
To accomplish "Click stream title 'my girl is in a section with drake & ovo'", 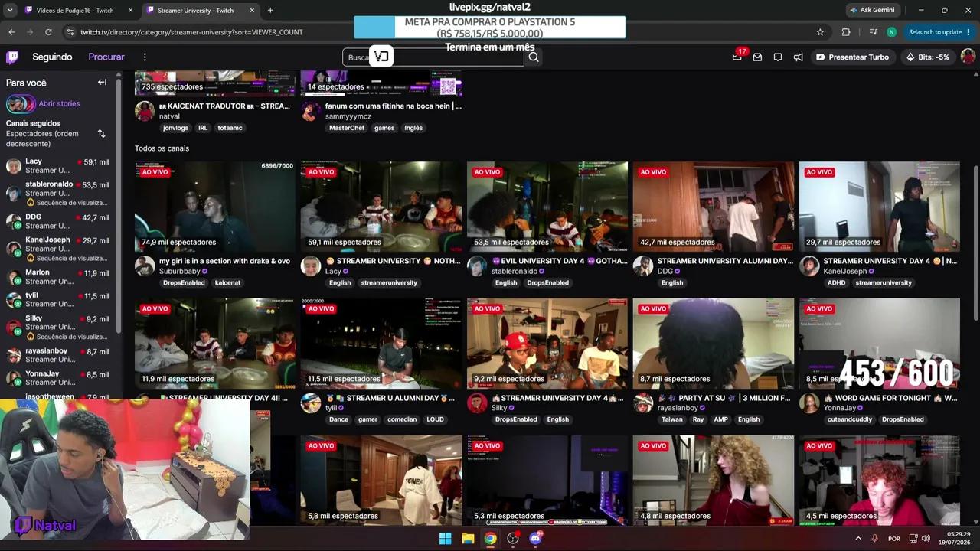I will click(224, 261).
